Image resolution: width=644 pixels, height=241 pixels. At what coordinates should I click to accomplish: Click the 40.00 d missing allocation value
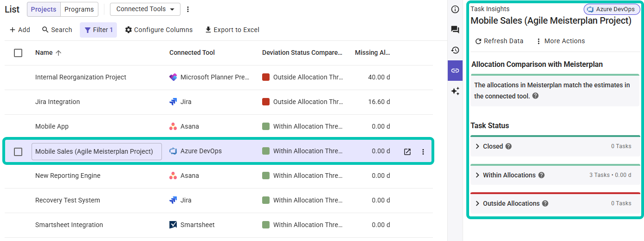379,78
